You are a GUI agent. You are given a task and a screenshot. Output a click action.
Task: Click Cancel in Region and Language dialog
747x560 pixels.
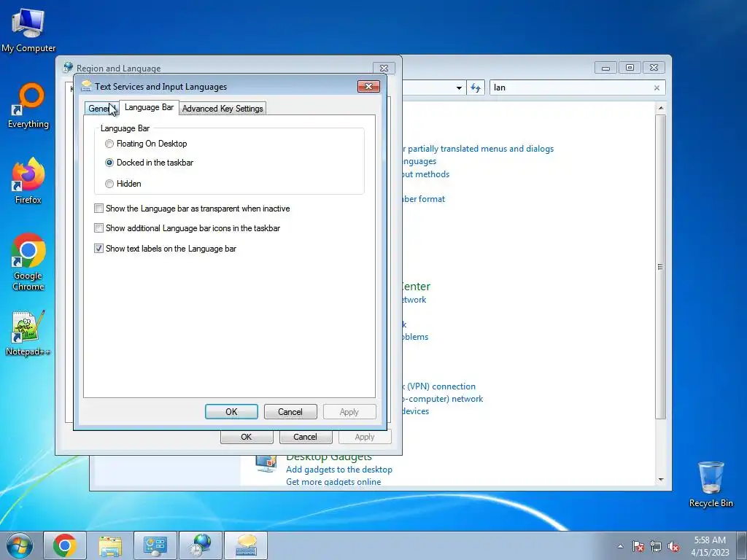coord(305,437)
